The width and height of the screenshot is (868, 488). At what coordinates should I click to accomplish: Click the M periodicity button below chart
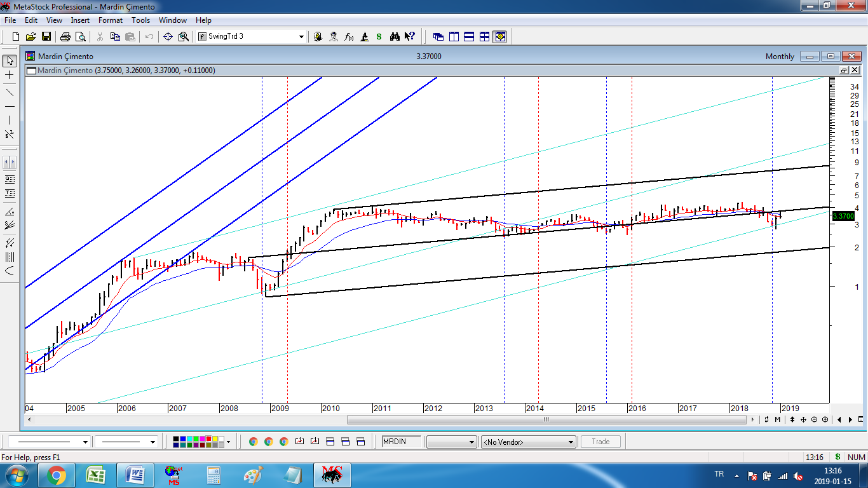tap(778, 419)
